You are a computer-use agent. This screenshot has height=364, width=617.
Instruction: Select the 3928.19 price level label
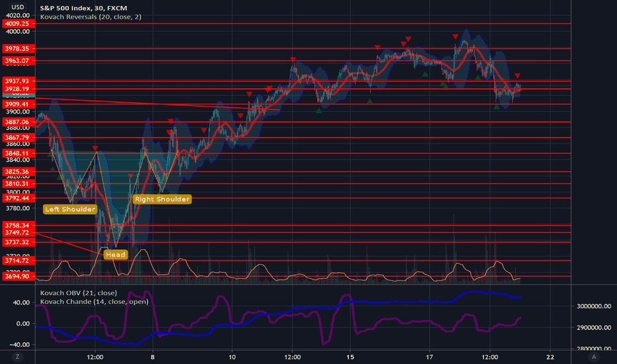(x=18, y=89)
